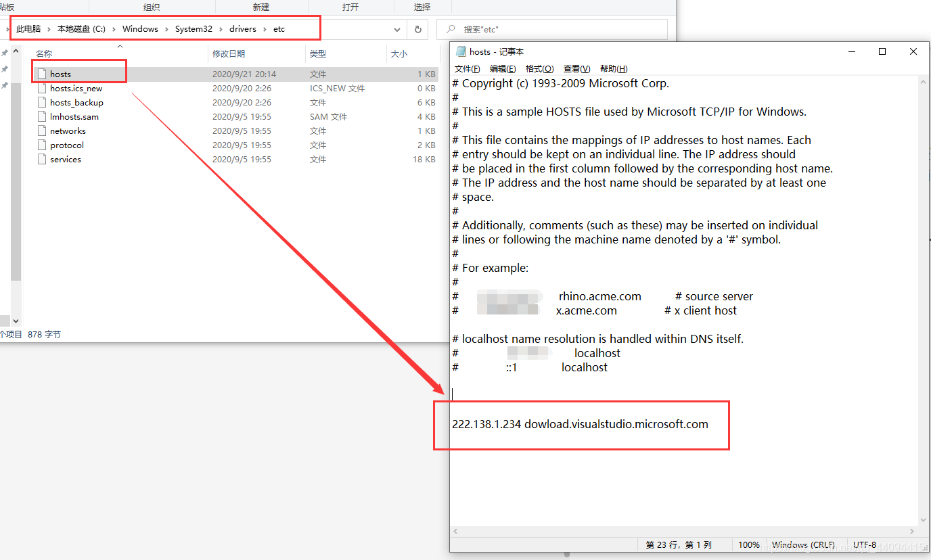Open Notepad 文件(F) menu

coord(468,69)
